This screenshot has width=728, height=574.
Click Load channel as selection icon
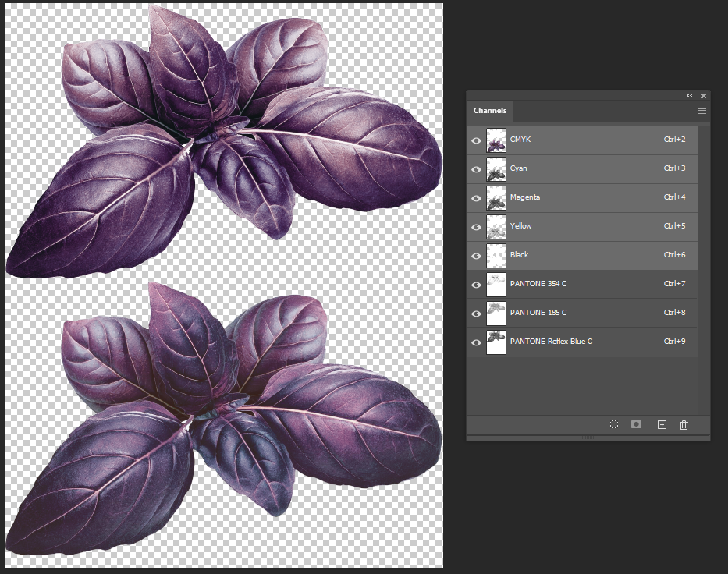614,424
